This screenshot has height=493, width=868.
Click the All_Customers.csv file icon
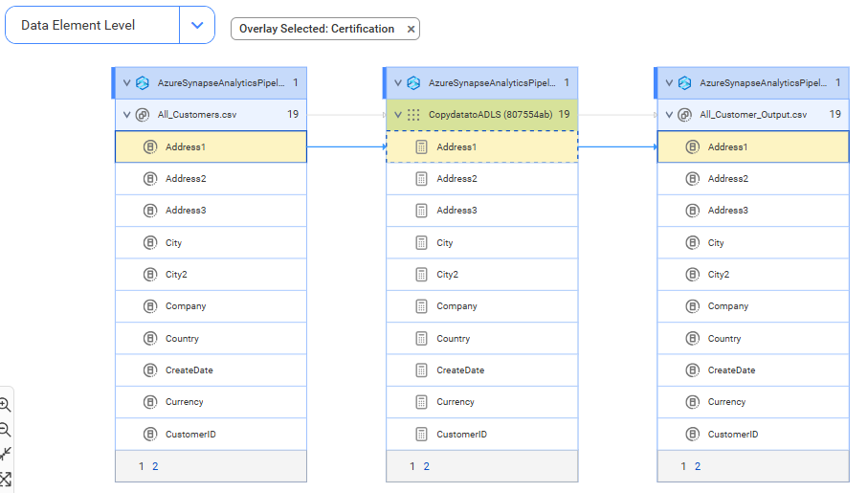(x=143, y=115)
